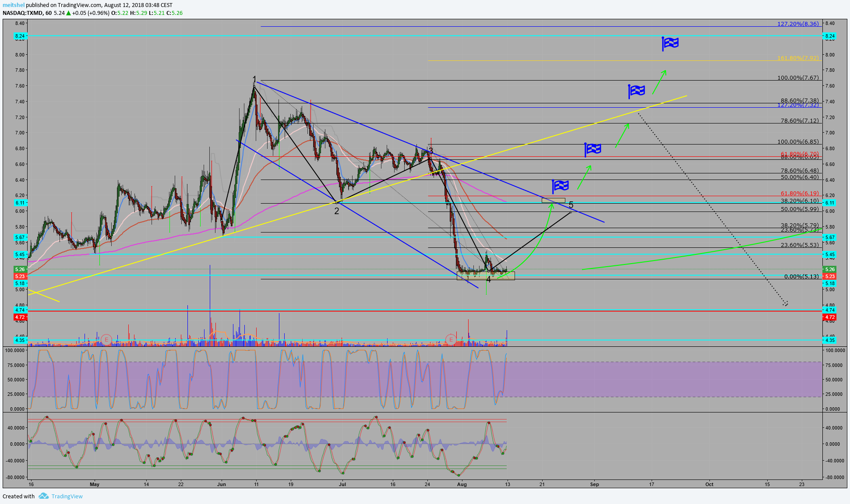Select the blue flag above the wave 5 label

[x=560, y=186]
